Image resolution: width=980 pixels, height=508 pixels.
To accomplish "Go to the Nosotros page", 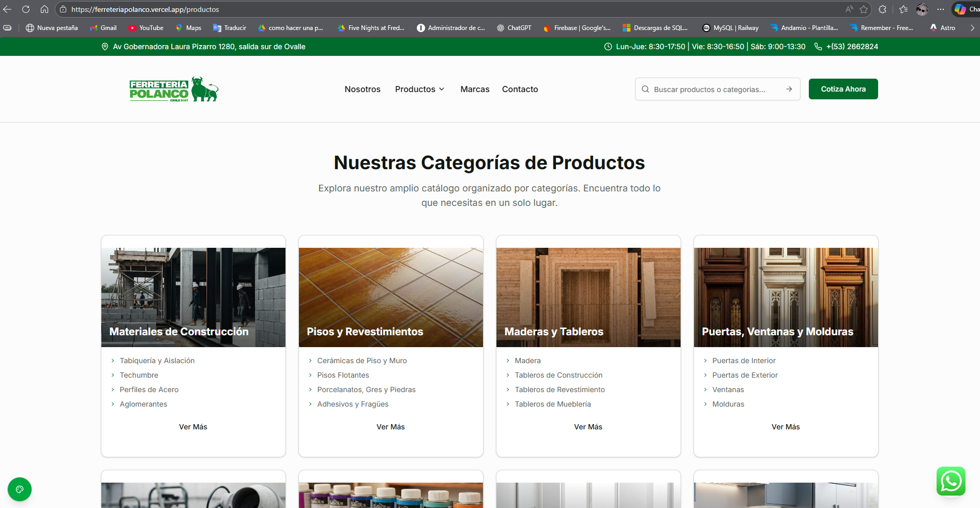I will point(363,89).
